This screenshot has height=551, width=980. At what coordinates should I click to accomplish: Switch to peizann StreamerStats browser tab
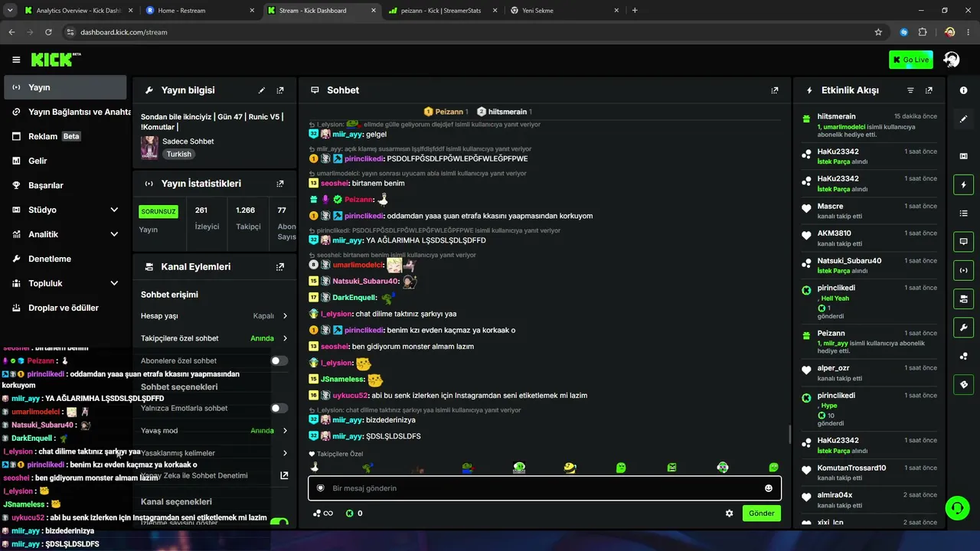point(442,11)
